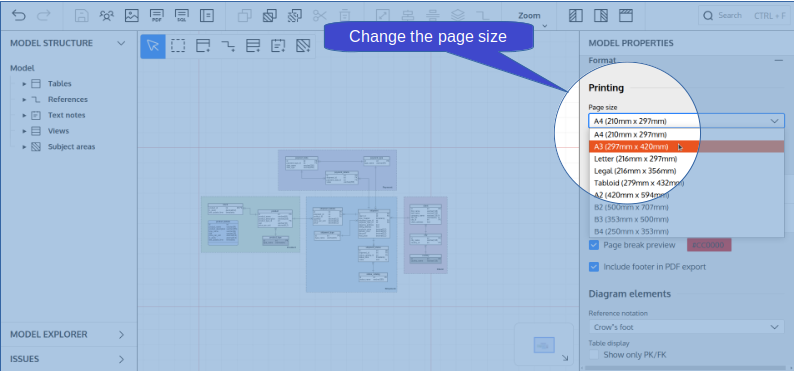This screenshot has width=794, height=371.
Task: Select the area selection marquee tool
Action: pos(178,46)
